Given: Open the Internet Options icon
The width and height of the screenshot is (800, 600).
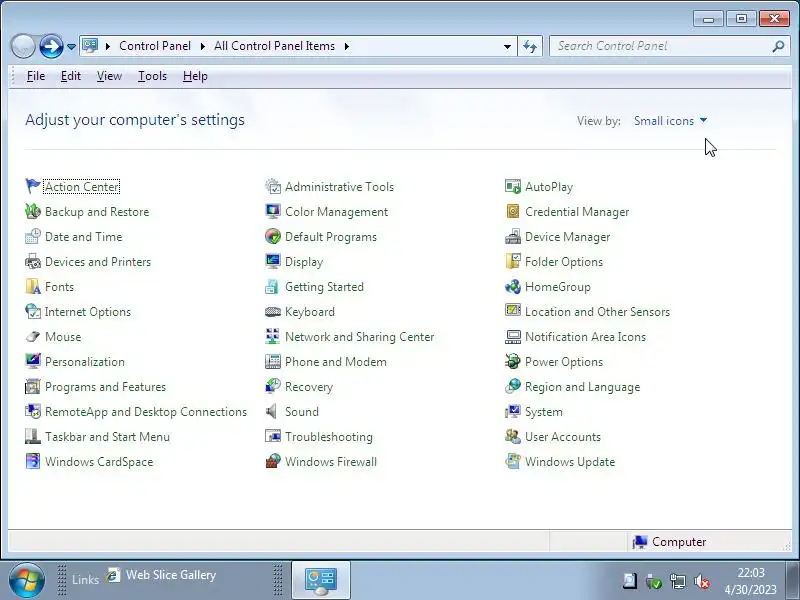Looking at the screenshot, I should click(x=33, y=311).
